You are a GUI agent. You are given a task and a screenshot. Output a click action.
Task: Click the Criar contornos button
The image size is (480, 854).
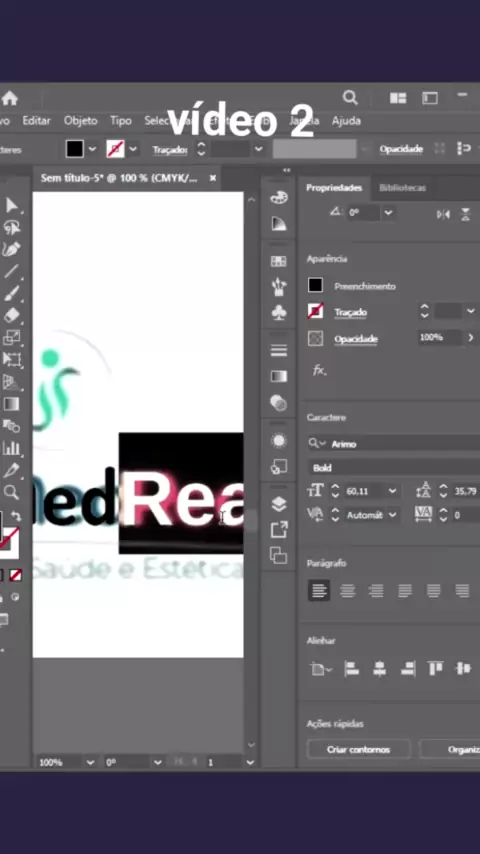click(x=358, y=749)
